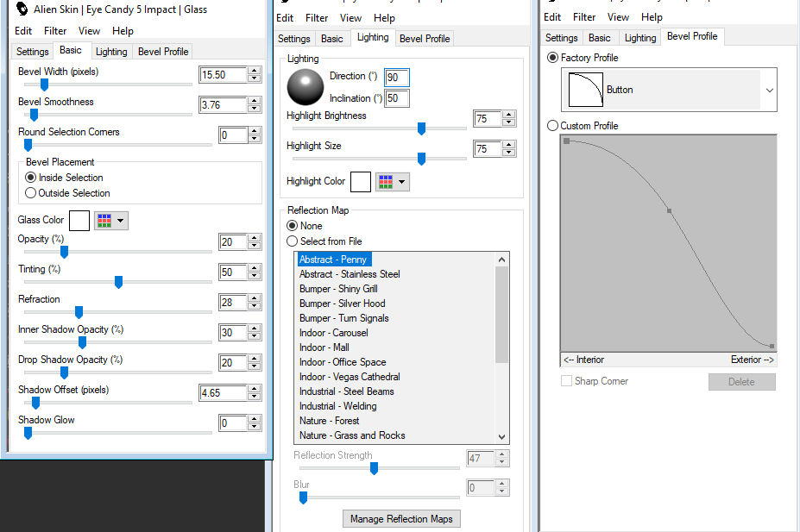Screen dimensions: 800x532
Task: Click reflection list scroll down arrow
Action: pos(501,436)
